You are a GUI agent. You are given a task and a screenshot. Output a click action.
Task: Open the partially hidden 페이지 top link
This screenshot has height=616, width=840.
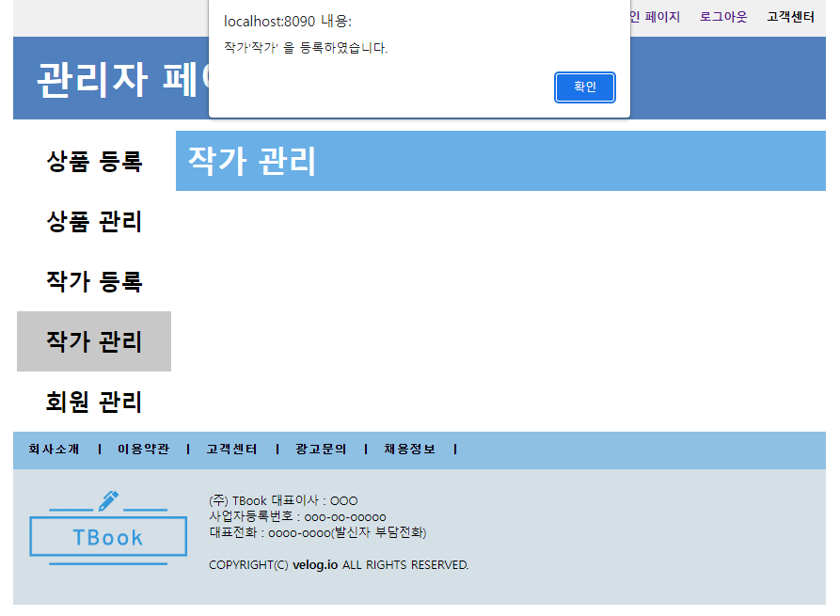click(x=656, y=17)
